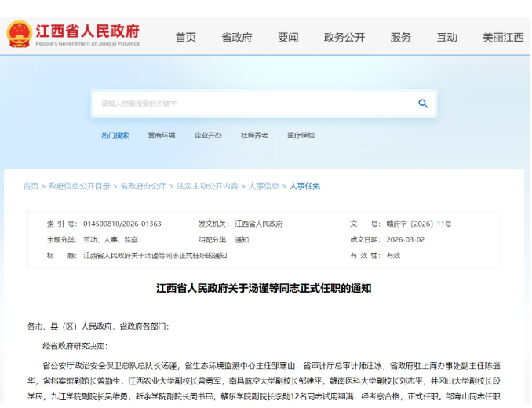Open the 服务 navigation menu item
The width and height of the screenshot is (532, 408).
coord(401,38)
